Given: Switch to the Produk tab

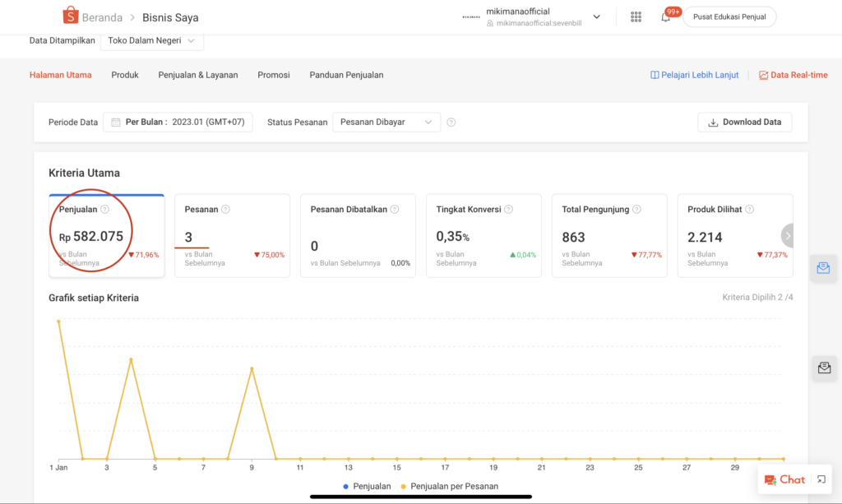Looking at the screenshot, I should pos(125,75).
